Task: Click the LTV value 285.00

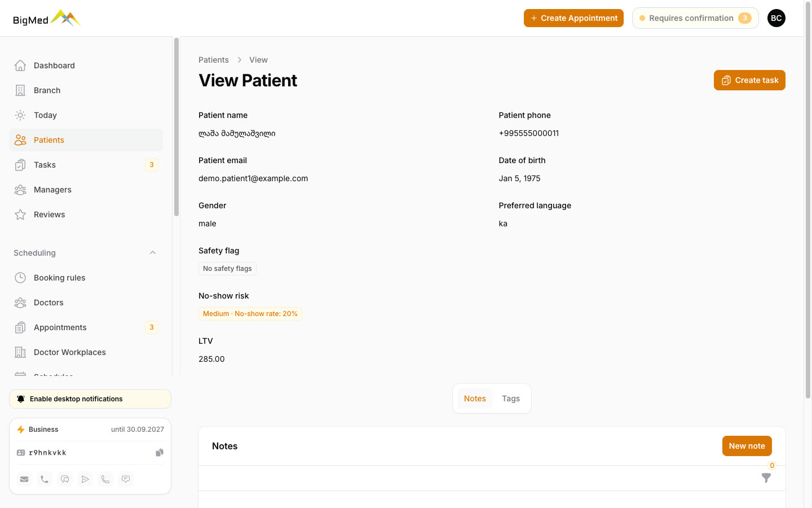Action: coord(211,359)
